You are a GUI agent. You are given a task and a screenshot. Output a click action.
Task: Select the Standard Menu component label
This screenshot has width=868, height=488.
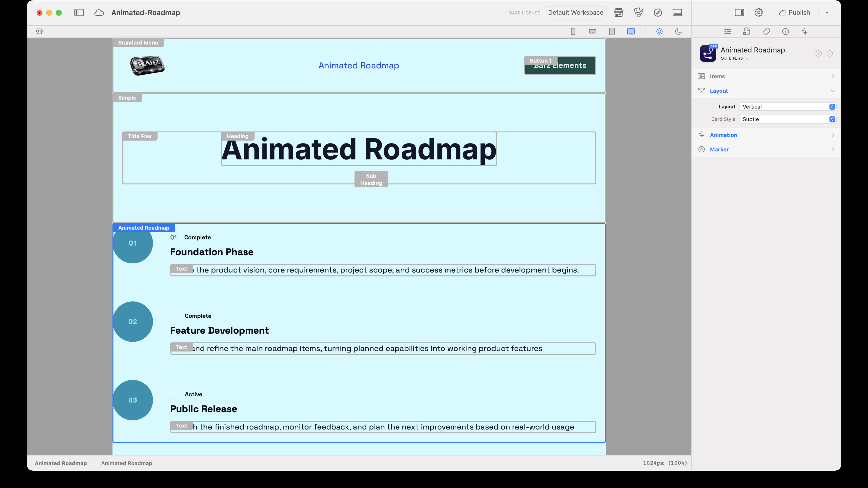(x=138, y=43)
